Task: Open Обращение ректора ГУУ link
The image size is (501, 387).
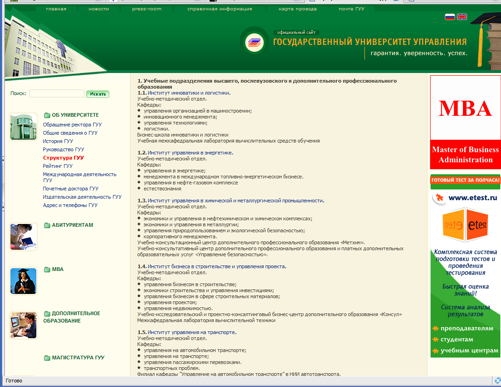Action: point(72,125)
